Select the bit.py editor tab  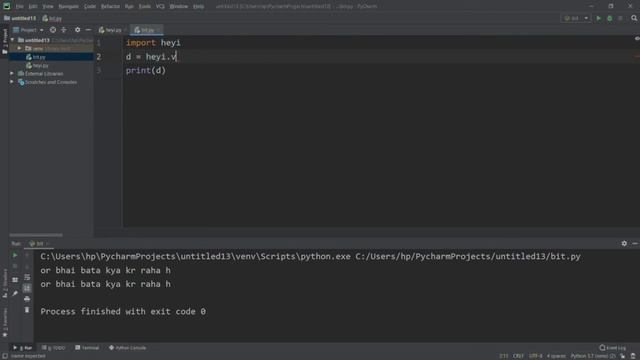(146, 30)
